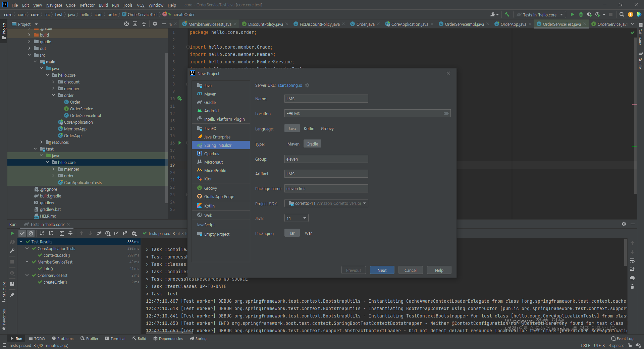Open the Java version dropdown
The height and width of the screenshot is (349, 644).
[x=296, y=218]
